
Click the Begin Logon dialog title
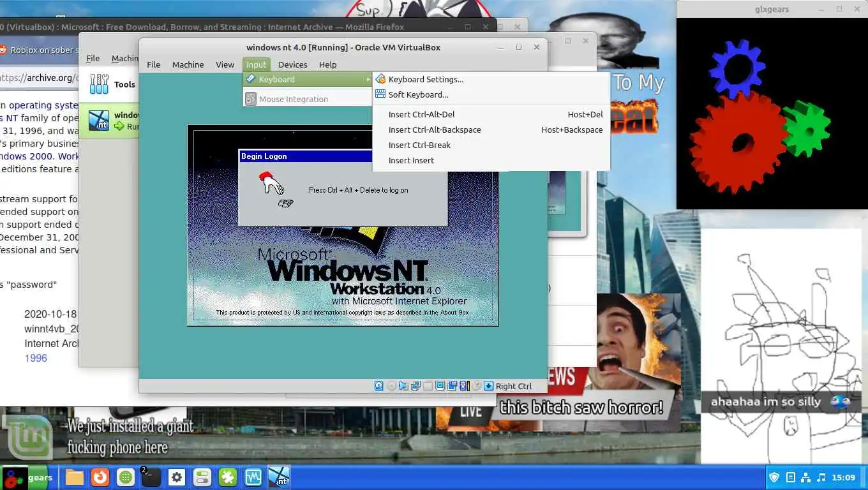pyautogui.click(x=264, y=156)
